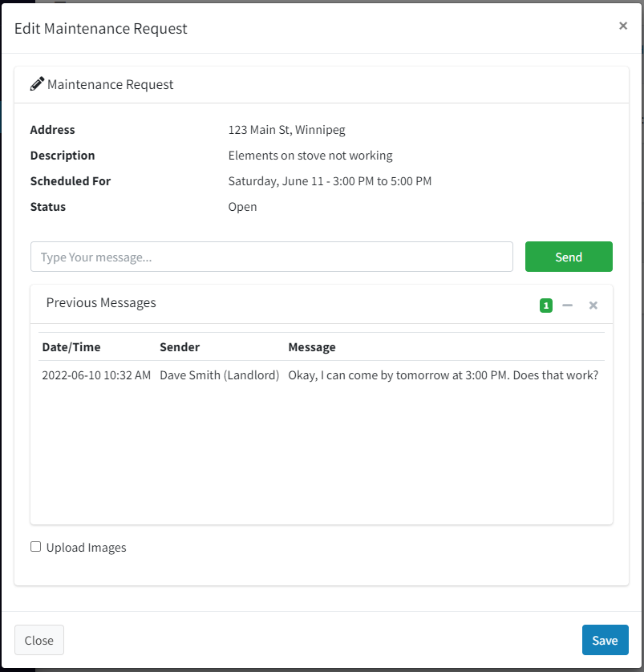Enable the Upload Images checkbox
Screen dimensions: 644x672
35,547
